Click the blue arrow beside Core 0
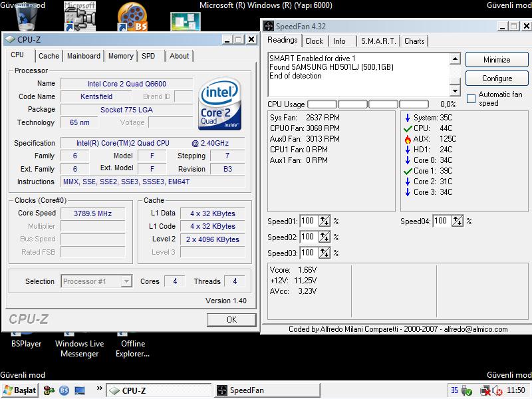Screen dimensions: 532x399 408,160
